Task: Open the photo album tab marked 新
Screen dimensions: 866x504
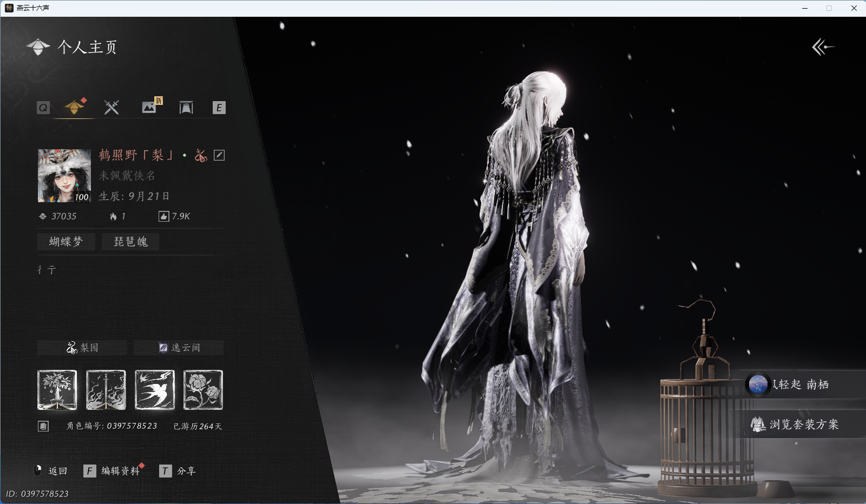Action: pyautogui.click(x=149, y=107)
